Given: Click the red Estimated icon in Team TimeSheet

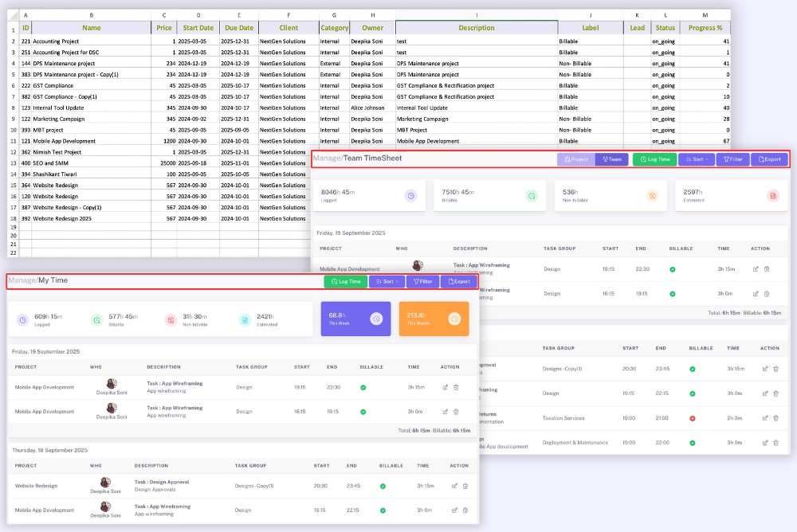Looking at the screenshot, I should click(x=772, y=195).
